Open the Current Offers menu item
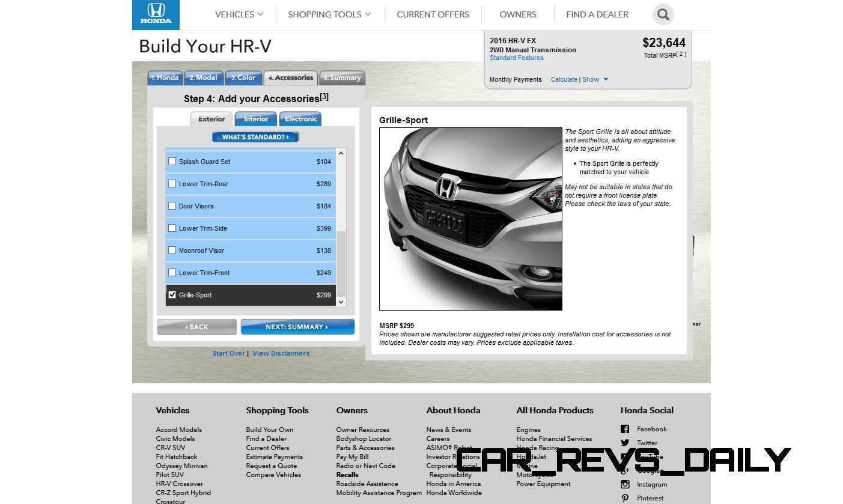The width and height of the screenshot is (843, 504). tap(433, 14)
